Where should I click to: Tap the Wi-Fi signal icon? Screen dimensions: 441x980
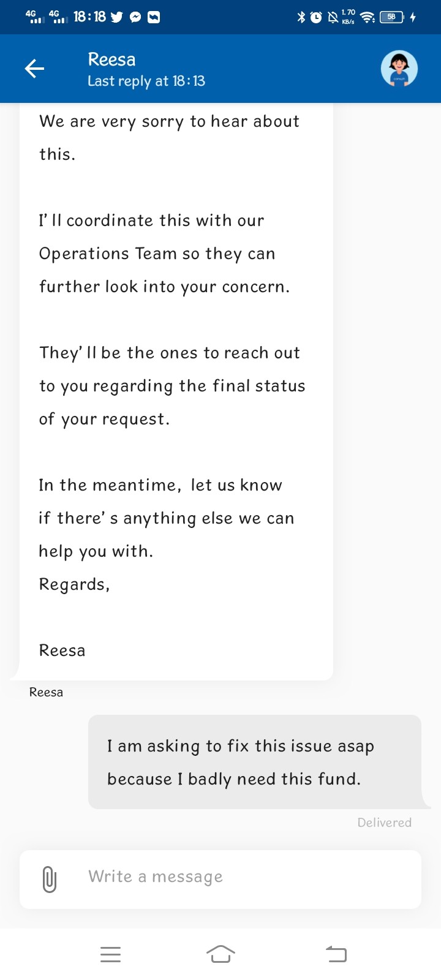pos(367,17)
